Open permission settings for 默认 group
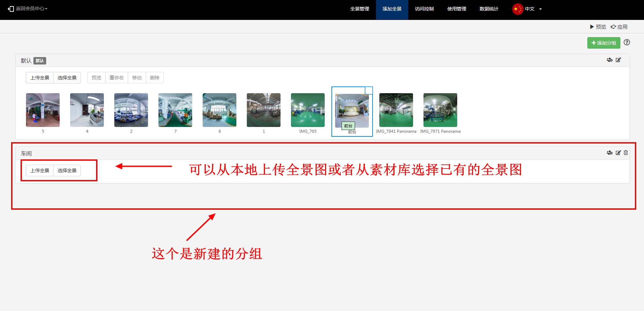Image resolution: width=644 pixels, height=311 pixels. click(x=609, y=60)
